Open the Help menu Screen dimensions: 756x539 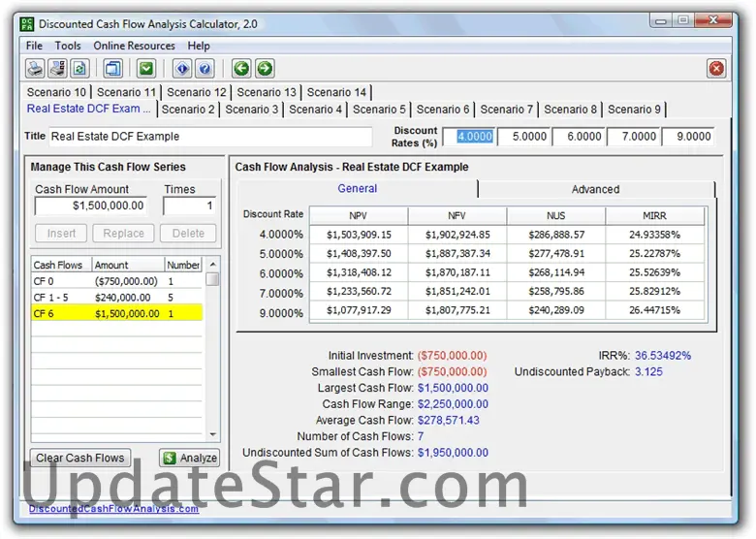point(199,46)
